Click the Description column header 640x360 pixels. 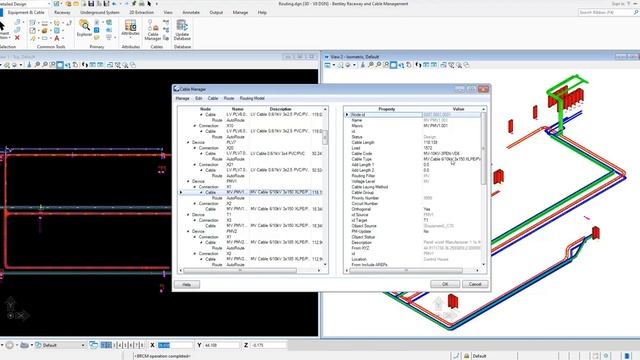pyautogui.click(x=280, y=109)
